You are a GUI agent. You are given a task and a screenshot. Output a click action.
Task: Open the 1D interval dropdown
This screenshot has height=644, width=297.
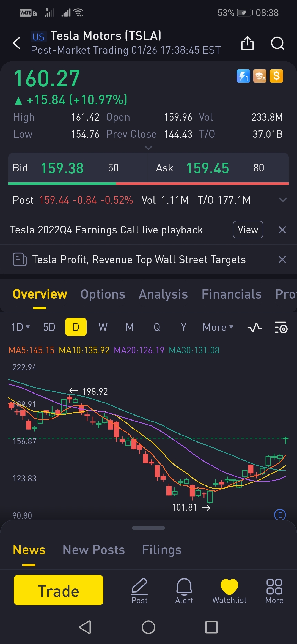(20, 327)
